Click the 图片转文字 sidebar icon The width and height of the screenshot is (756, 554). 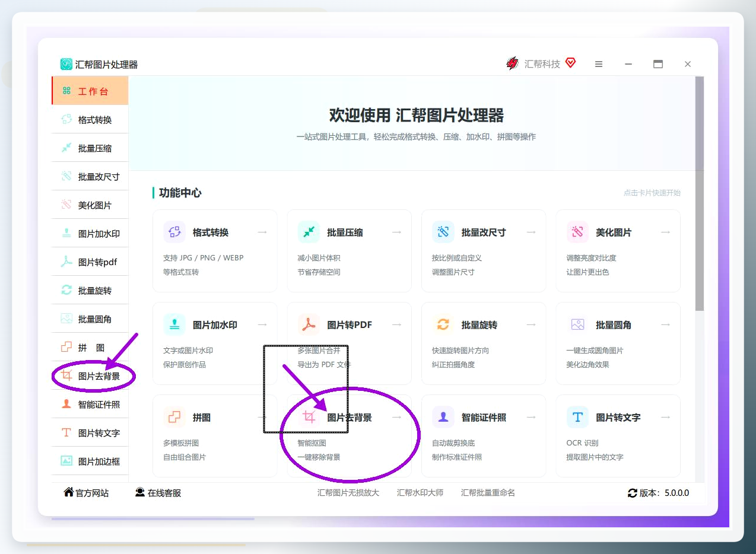(x=66, y=432)
